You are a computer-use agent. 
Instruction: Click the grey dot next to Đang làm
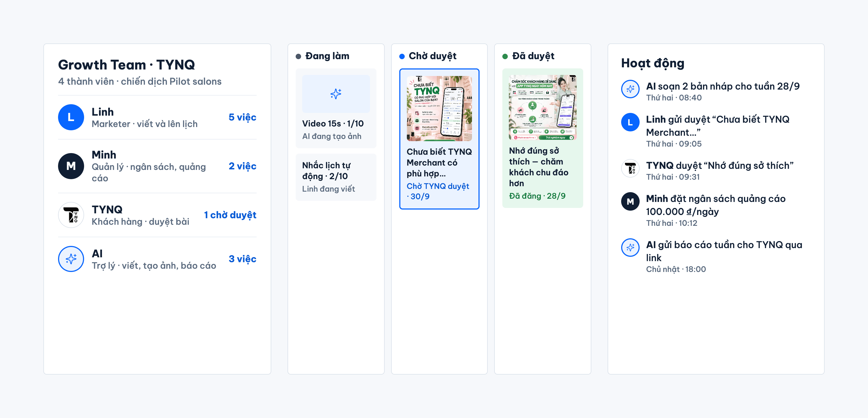pyautogui.click(x=298, y=56)
